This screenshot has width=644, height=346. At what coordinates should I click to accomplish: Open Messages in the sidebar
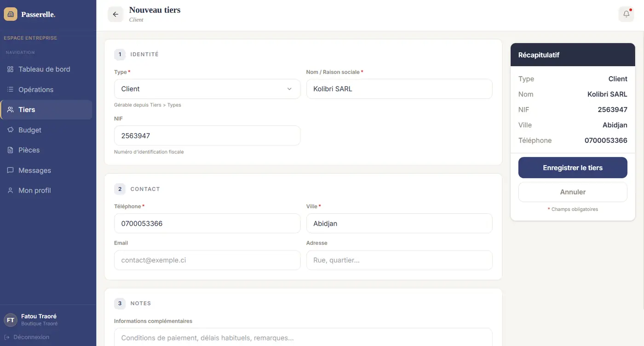[46, 170]
